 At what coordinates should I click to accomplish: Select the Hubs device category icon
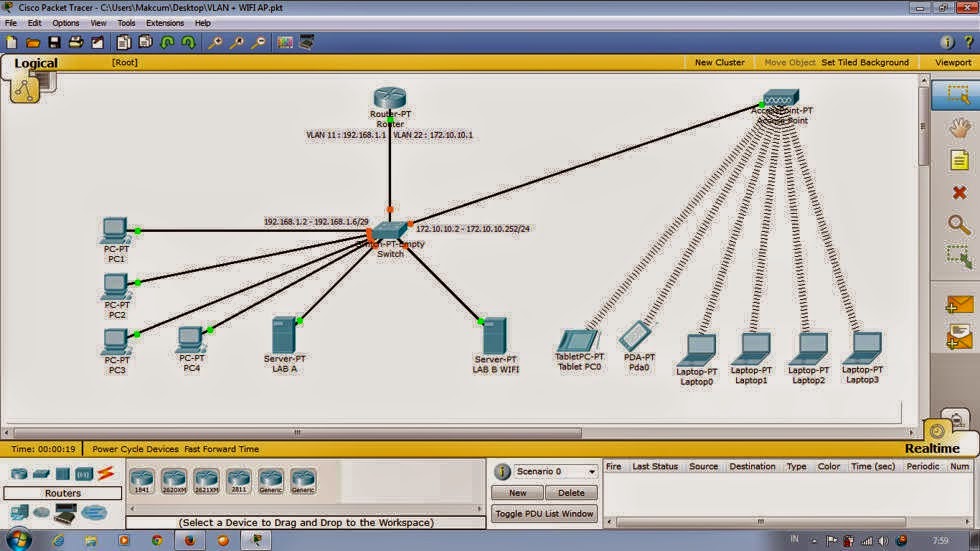pyautogui.click(x=62, y=474)
